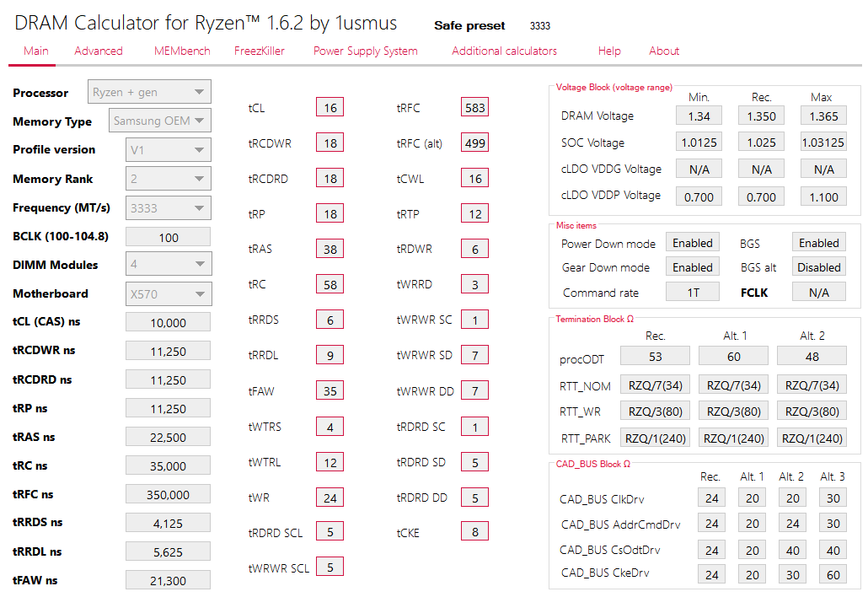Click the tRFC ns field showing 350,000

tap(169, 494)
